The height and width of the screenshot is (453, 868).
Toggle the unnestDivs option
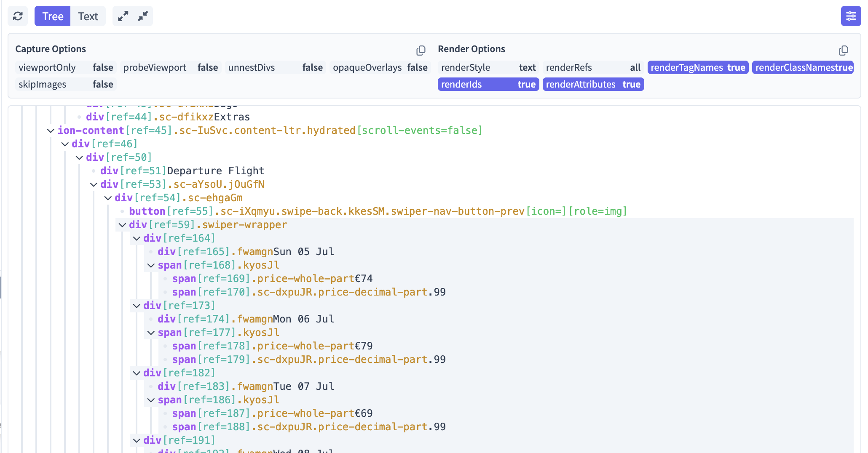coord(276,67)
